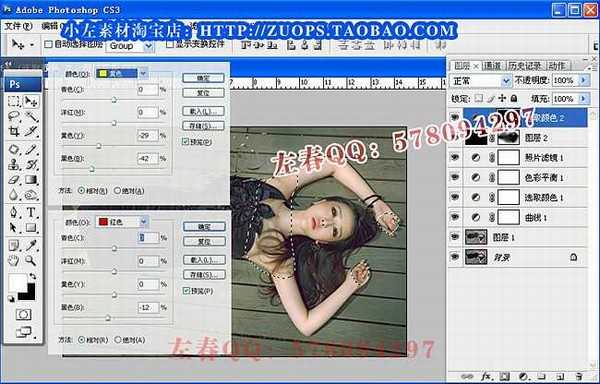This screenshot has width=600, height=384.
Task: Toggle auto-select layer checkbox in options bar
Action: pyautogui.click(x=48, y=44)
